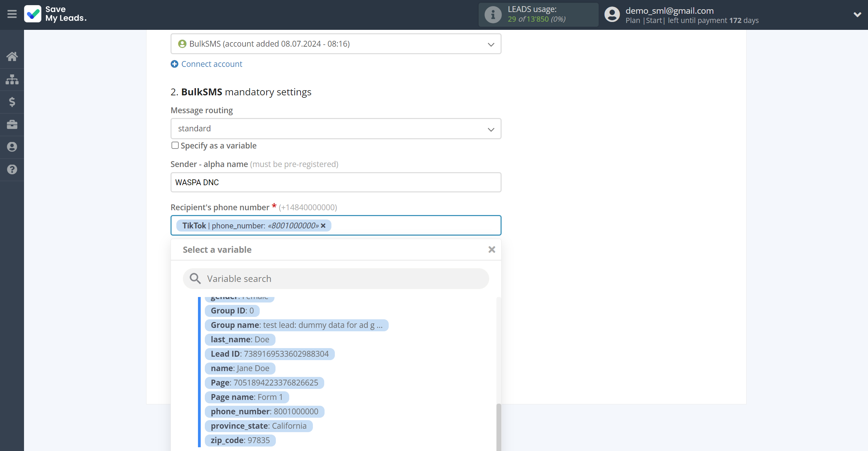Viewport: 868px width, 451px height.
Task: Select the Page: 7051894223376826625 variable
Action: tap(265, 383)
